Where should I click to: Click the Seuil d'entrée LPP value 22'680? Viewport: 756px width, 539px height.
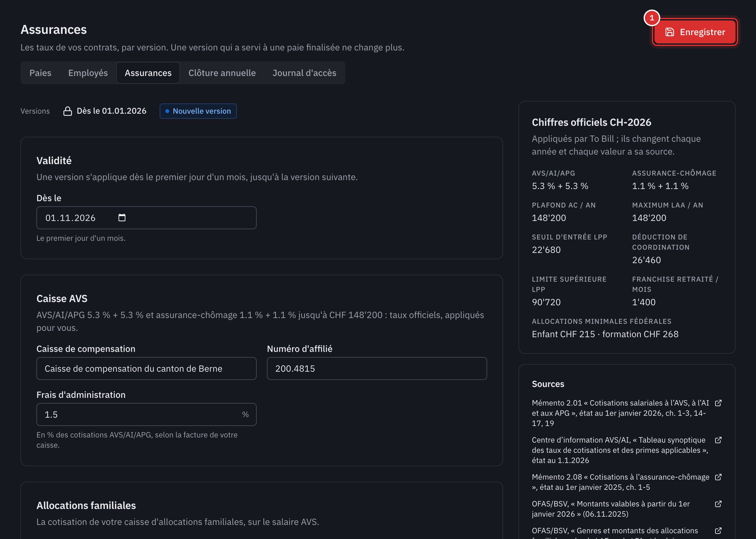tap(546, 250)
